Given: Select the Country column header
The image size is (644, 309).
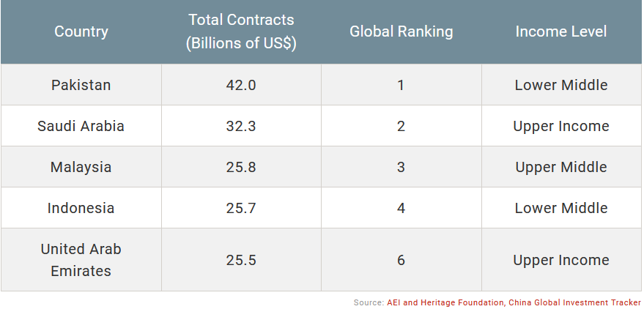Looking at the screenshot, I should (x=81, y=31).
